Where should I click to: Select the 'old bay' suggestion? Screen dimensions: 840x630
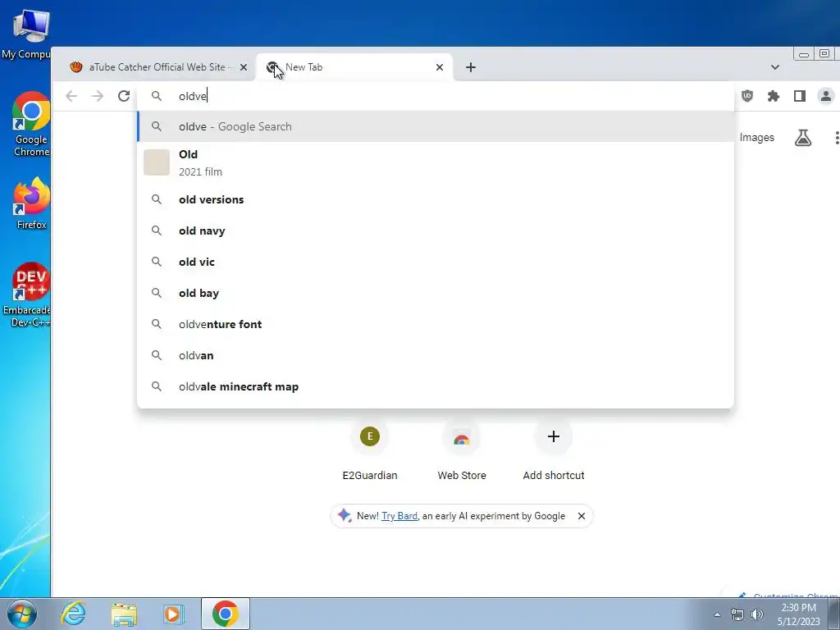(x=435, y=293)
